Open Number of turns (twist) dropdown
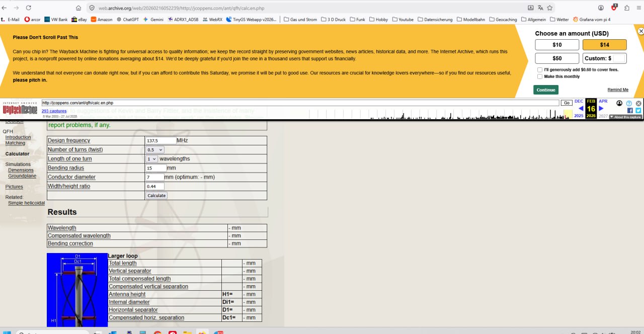 click(155, 150)
